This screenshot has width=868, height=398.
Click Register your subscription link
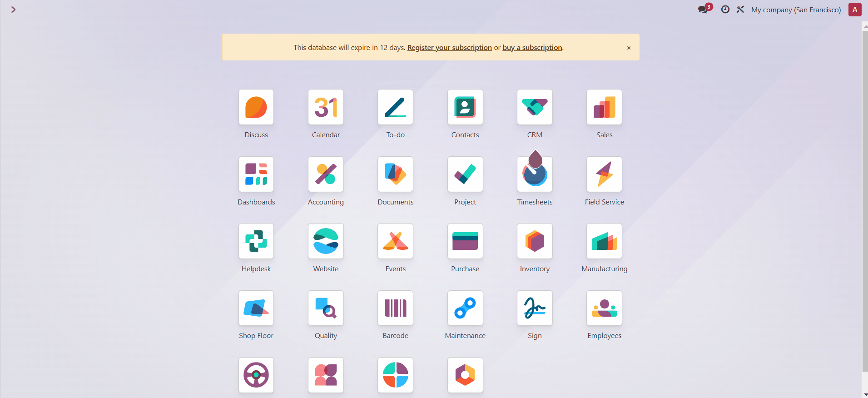tap(449, 47)
